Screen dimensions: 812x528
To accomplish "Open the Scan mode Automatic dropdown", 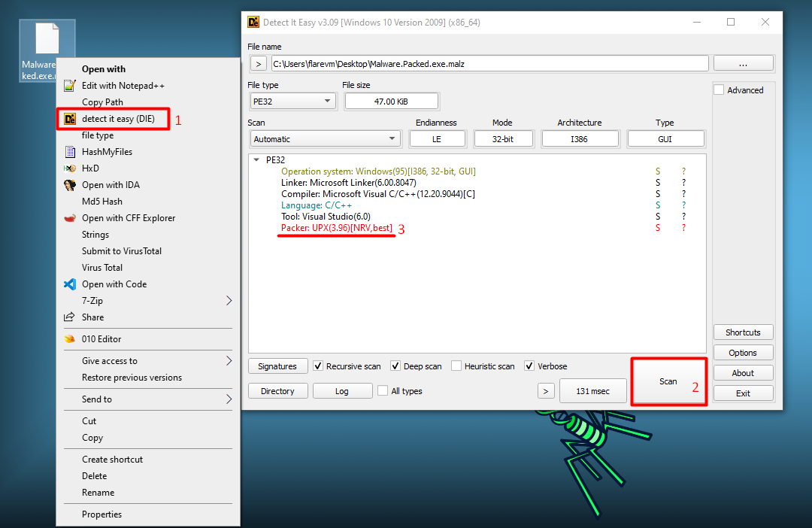I will click(x=326, y=139).
